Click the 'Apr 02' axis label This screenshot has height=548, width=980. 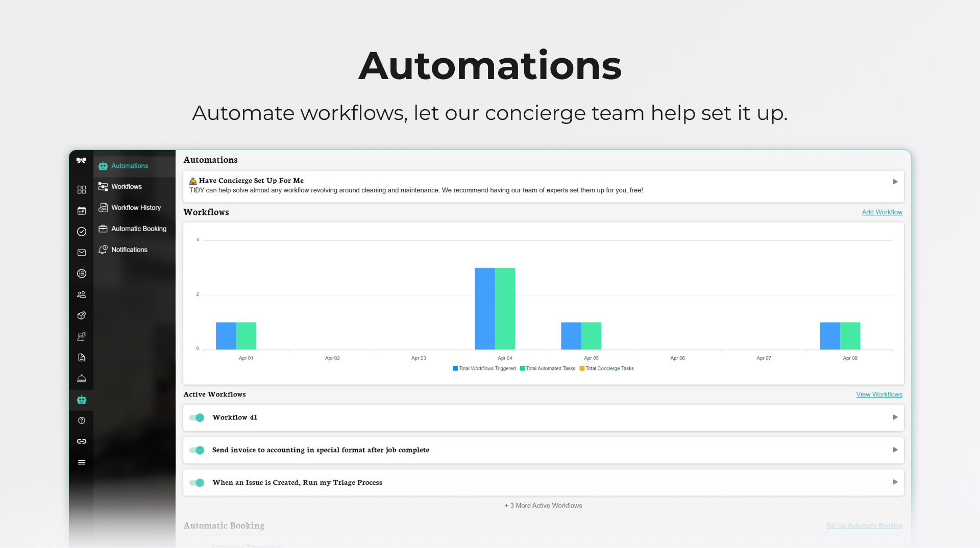click(332, 358)
